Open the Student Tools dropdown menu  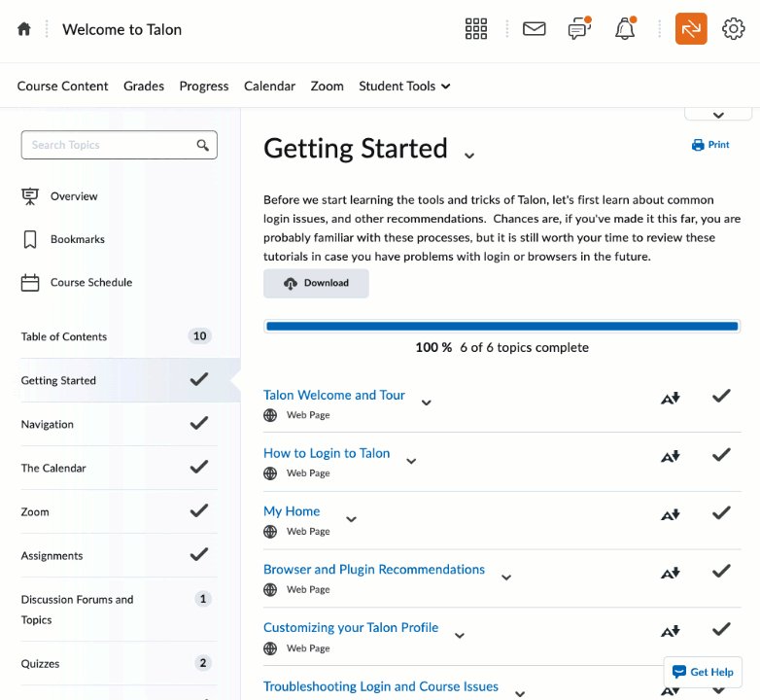click(404, 87)
